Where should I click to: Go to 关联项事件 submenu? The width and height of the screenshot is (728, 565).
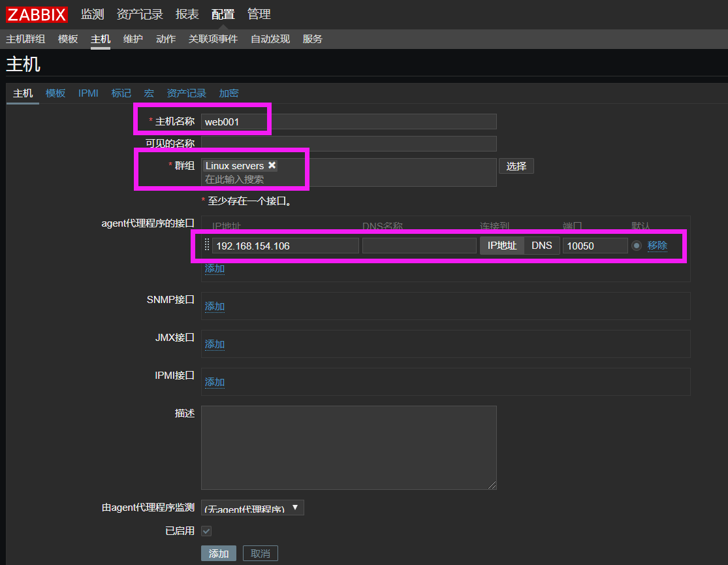point(213,39)
